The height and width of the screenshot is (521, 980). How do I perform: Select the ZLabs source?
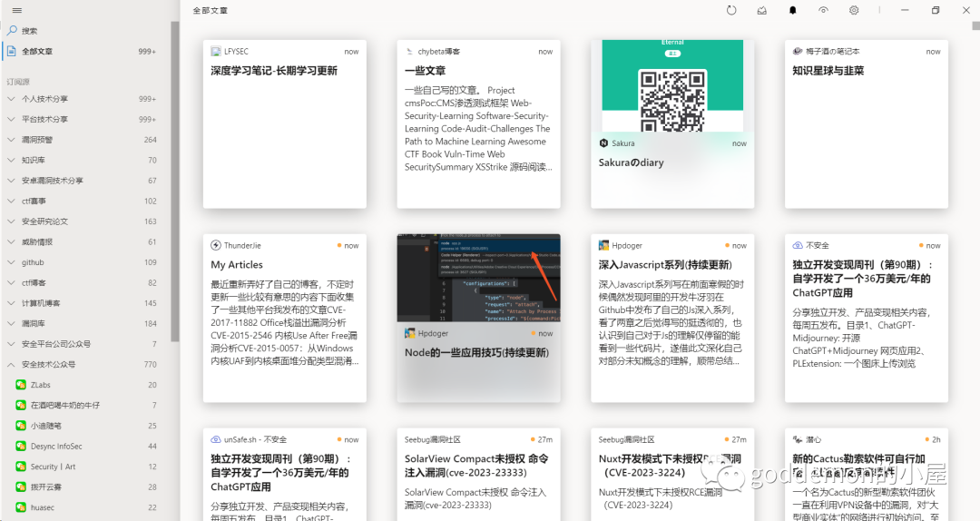(x=85, y=385)
